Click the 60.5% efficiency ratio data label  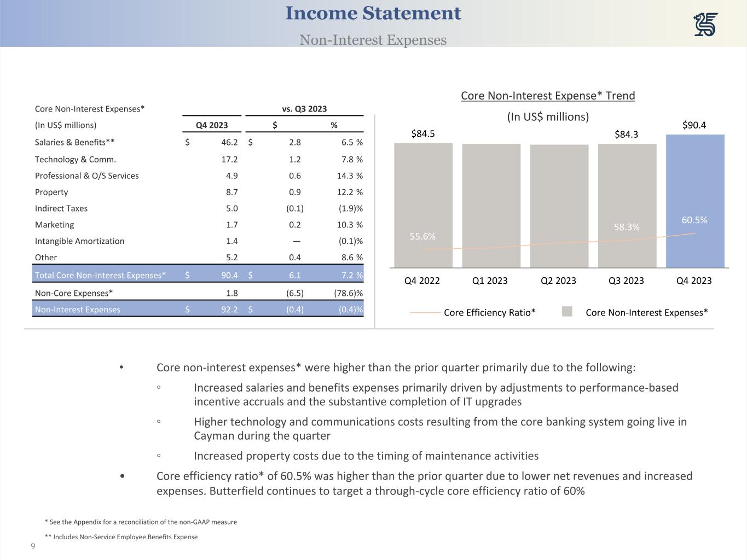click(694, 220)
